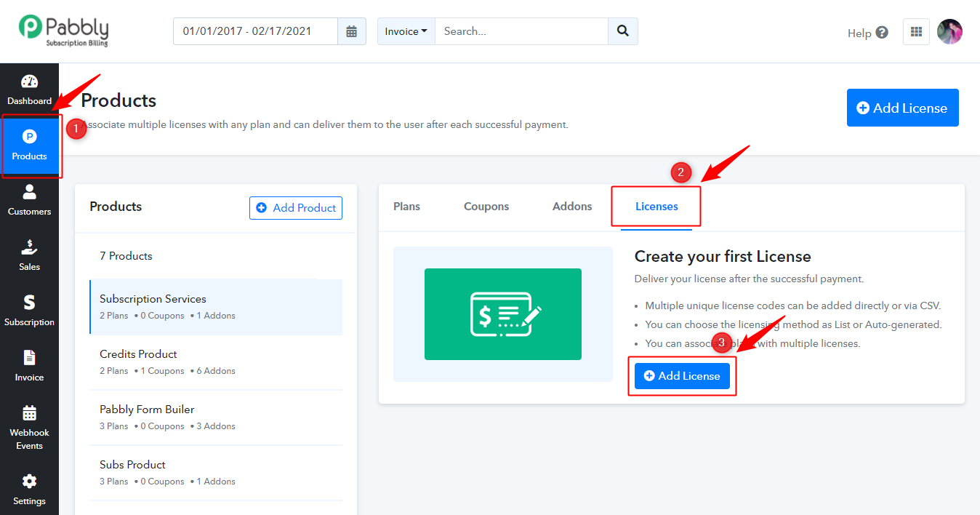Open Settings in the sidebar
The height and width of the screenshot is (515, 980).
(x=30, y=490)
